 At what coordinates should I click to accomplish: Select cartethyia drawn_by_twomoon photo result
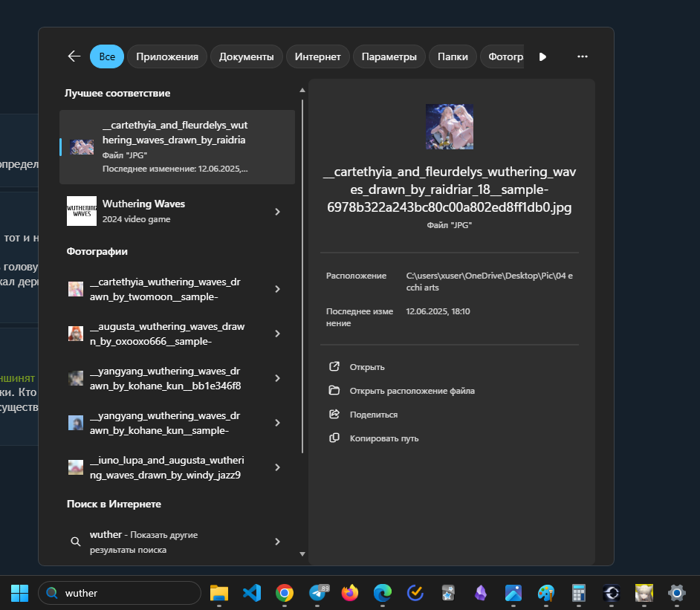pos(177,289)
